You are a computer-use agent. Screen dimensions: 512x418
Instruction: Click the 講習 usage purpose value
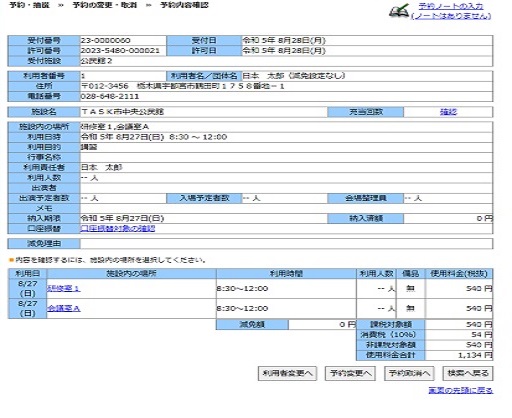[89, 147]
